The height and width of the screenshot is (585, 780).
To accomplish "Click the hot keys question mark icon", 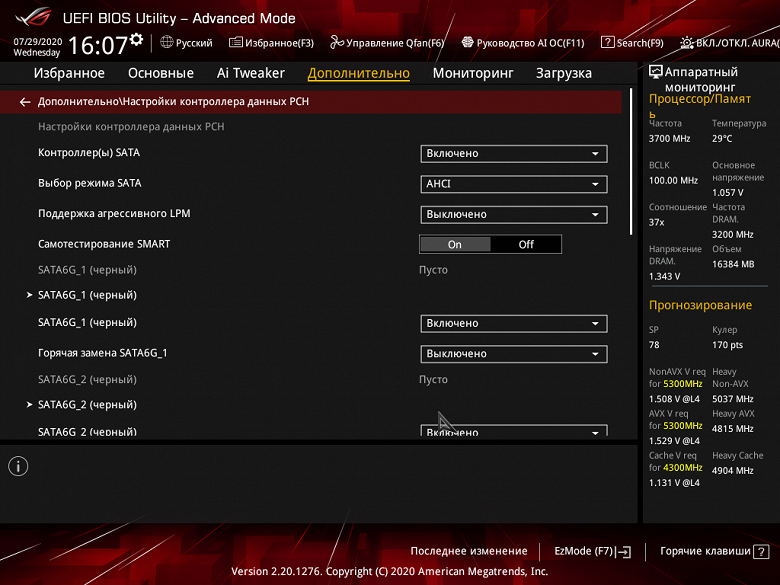I will (x=761, y=552).
